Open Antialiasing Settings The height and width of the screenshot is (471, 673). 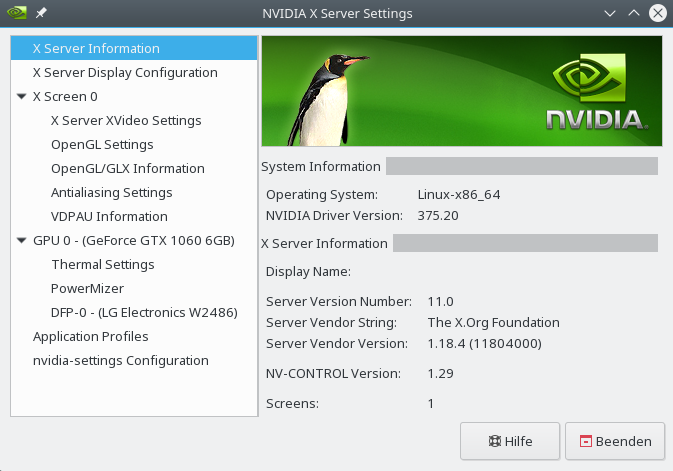pyautogui.click(x=134, y=192)
